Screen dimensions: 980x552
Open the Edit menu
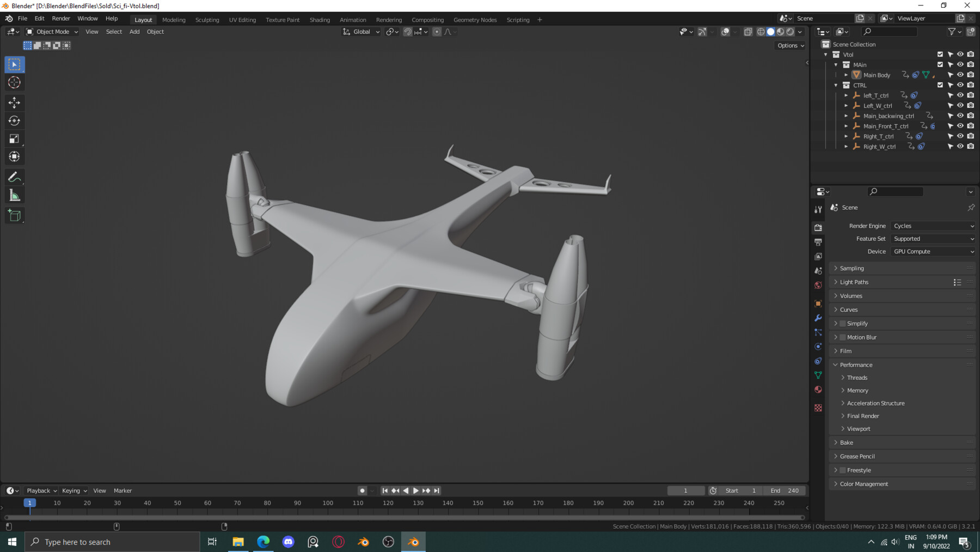pyautogui.click(x=39, y=18)
